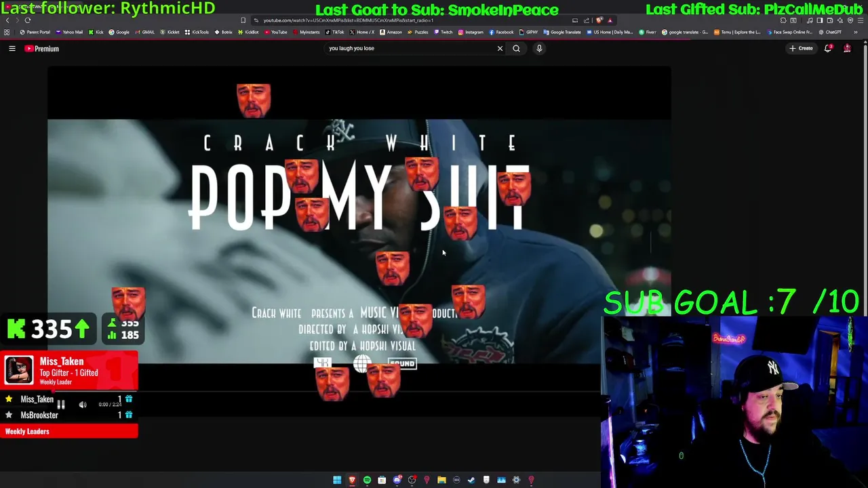Open the YouTube bookmark

pos(275,32)
